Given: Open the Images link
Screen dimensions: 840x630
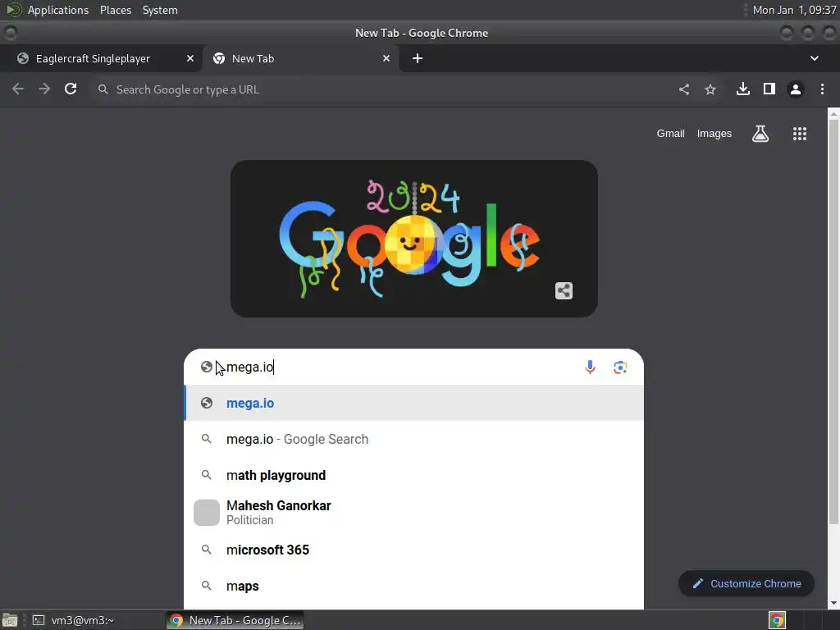Looking at the screenshot, I should point(714,134).
